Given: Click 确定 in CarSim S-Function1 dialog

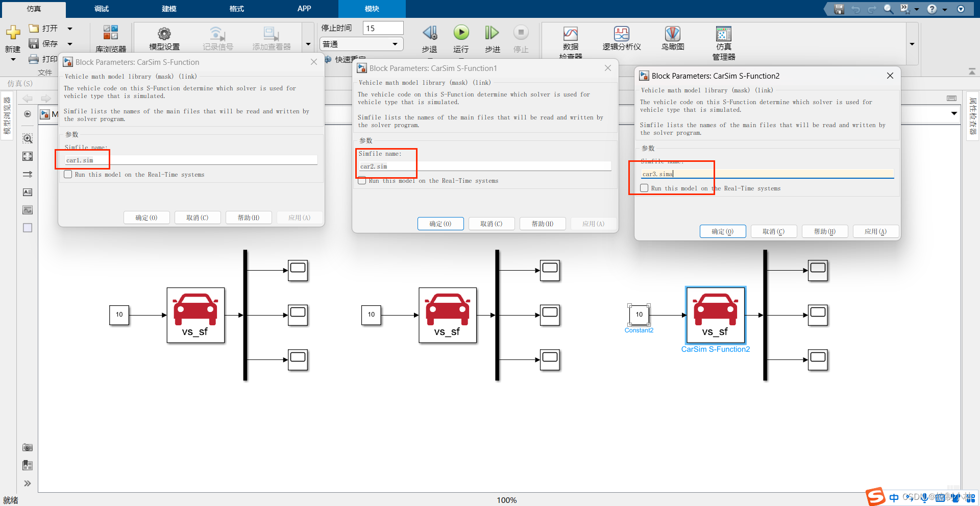Looking at the screenshot, I should coord(440,224).
